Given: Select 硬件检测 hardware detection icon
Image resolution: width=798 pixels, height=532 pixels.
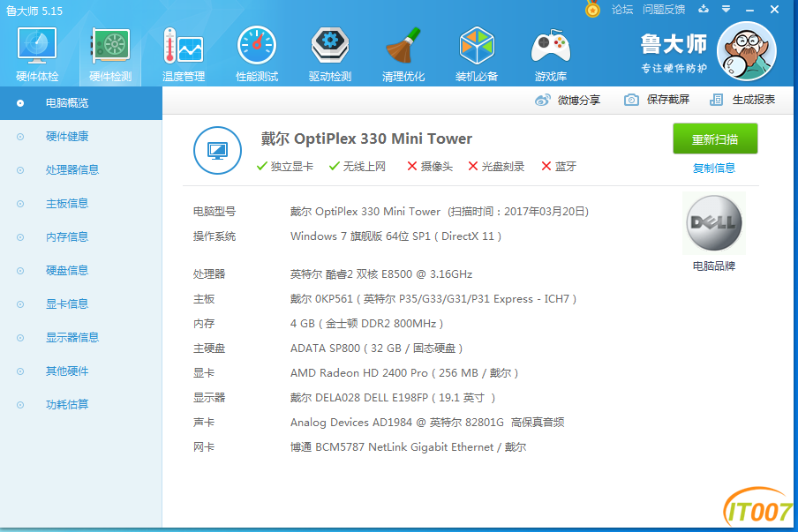Looking at the screenshot, I should click(x=110, y=46).
